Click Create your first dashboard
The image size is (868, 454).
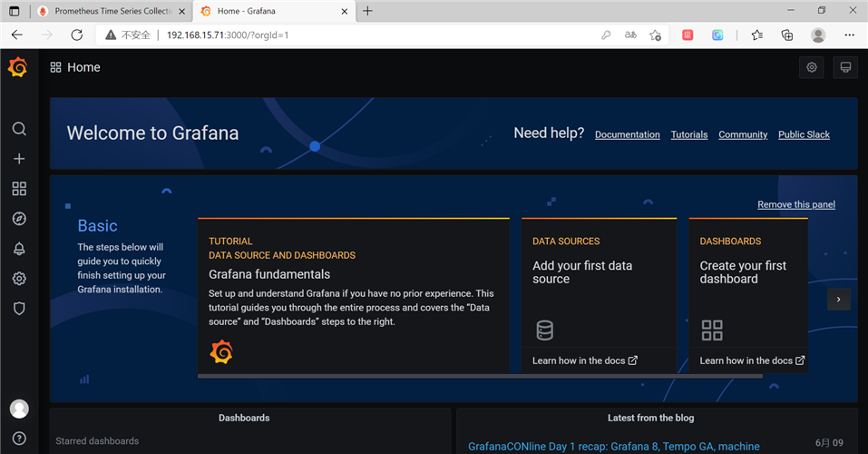point(743,272)
